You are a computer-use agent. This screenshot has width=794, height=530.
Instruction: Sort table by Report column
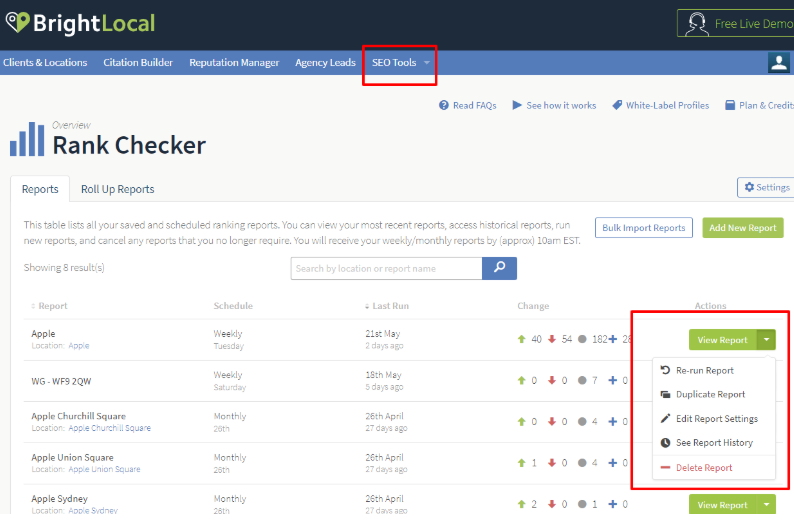click(49, 306)
